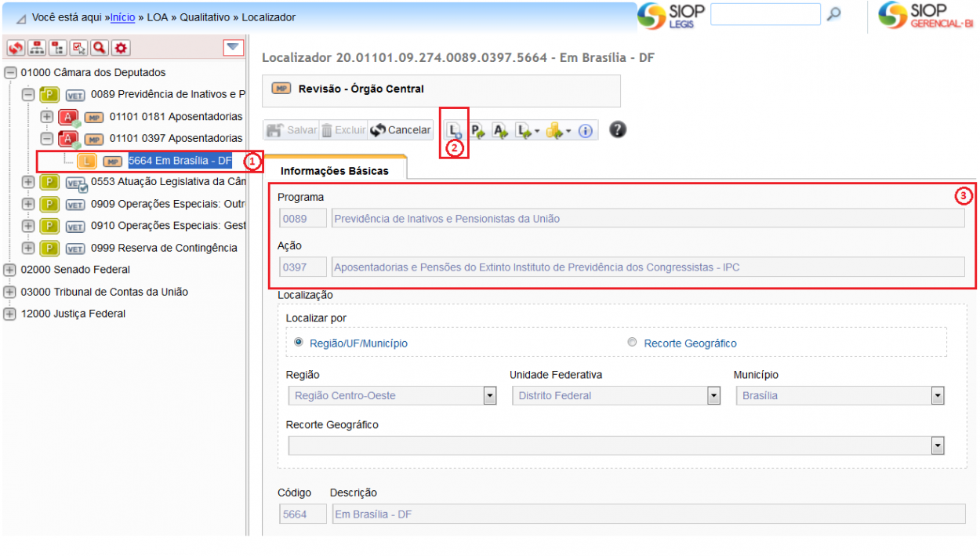This screenshot has height=556, width=980.
Task: Collapse the 01000 Câmara dos Deputados node
Action: (x=10, y=72)
